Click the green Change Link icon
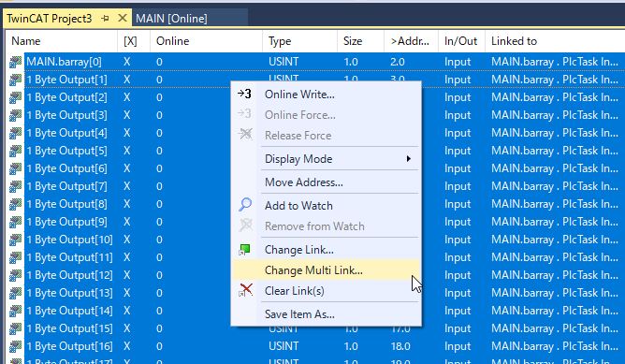Screen dimensions: 625x364 [244, 250]
